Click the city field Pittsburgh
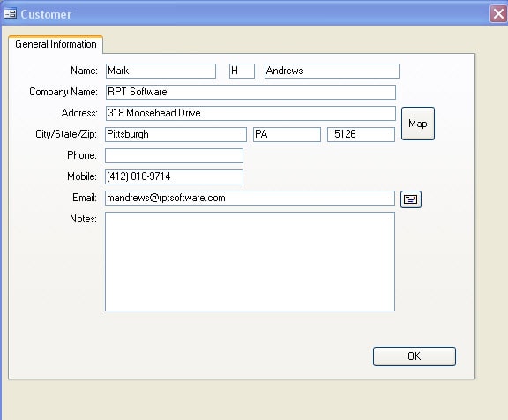This screenshot has height=420, width=508. tap(176, 134)
